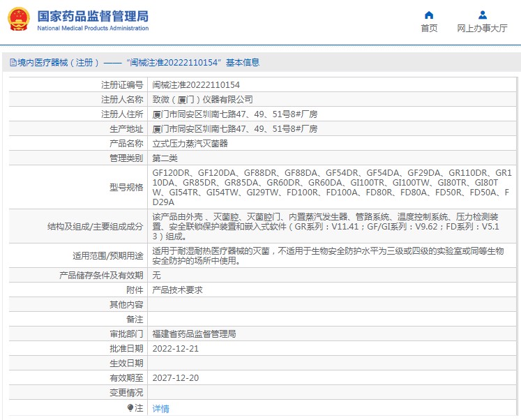Screen dimensions: 521x420
Task: Click the 产品储存条件及有效期 label
Action: pos(101,276)
